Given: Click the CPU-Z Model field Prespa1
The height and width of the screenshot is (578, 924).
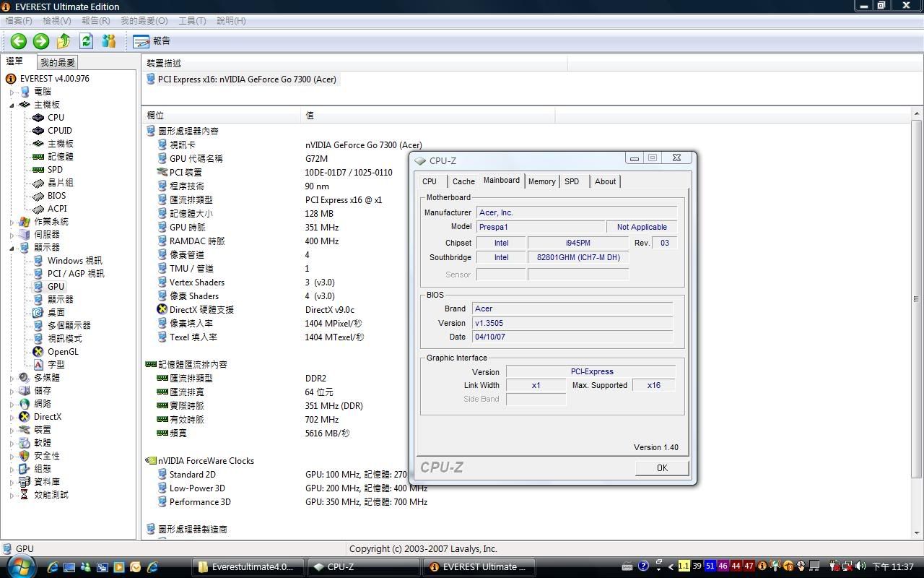Looking at the screenshot, I should click(540, 227).
